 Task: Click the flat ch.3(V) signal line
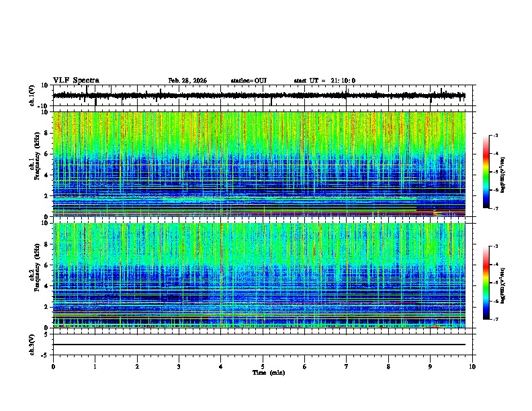pos(259,345)
